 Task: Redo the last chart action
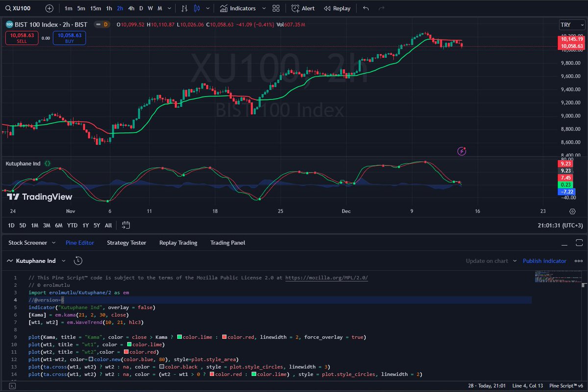382,8
